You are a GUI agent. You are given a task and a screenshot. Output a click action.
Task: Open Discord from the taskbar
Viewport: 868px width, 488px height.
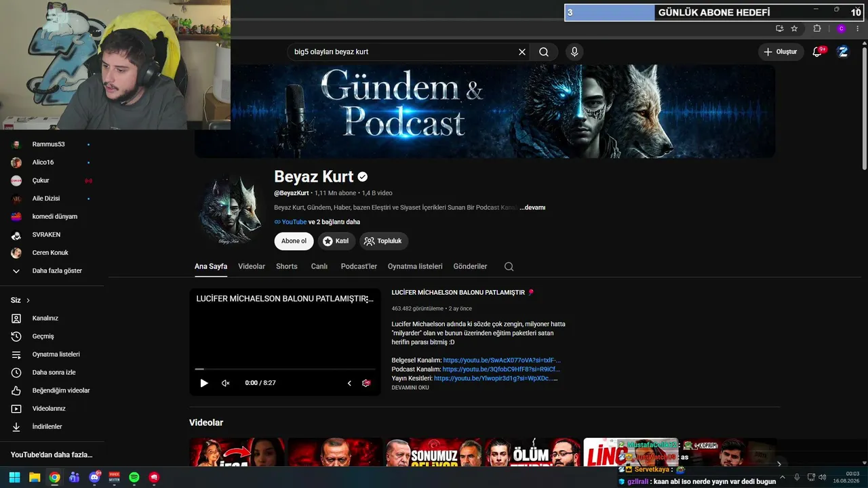coord(94,477)
